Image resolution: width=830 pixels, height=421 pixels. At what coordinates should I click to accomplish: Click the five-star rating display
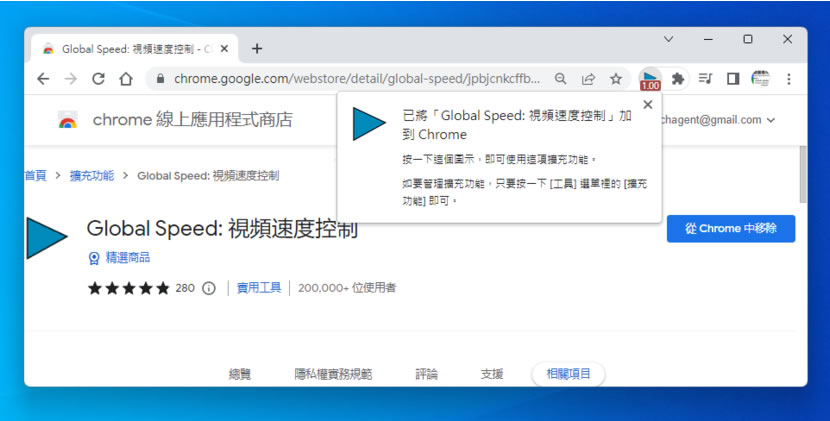129,288
